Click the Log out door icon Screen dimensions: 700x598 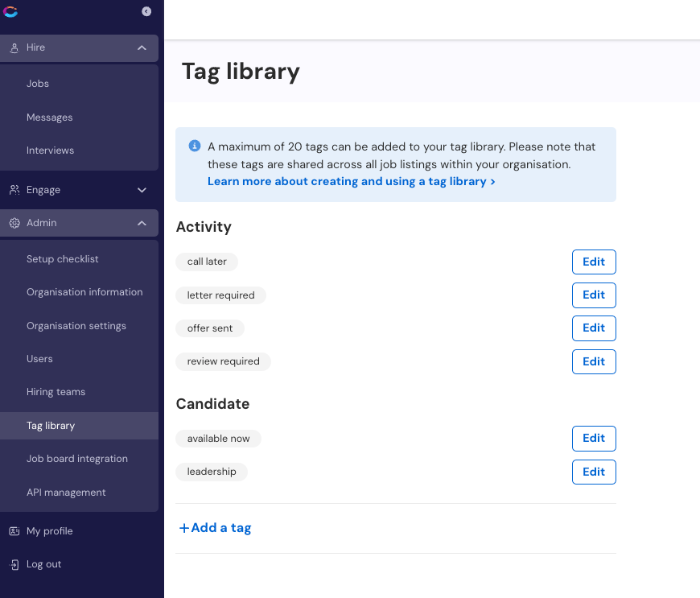(x=14, y=564)
